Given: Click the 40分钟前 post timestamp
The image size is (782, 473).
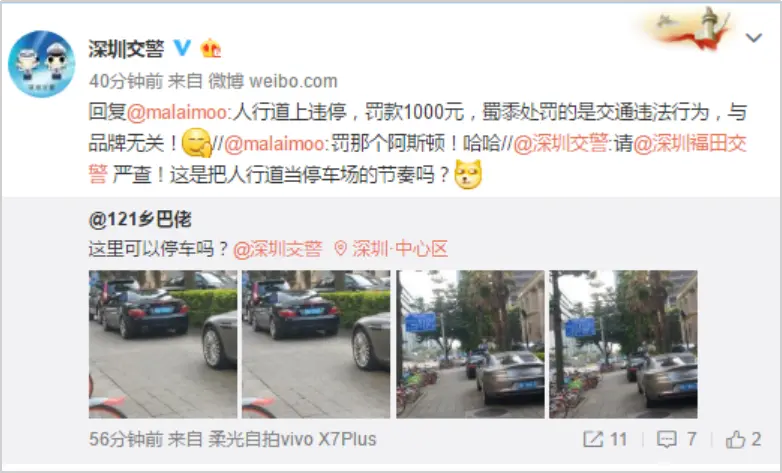Looking at the screenshot, I should (126, 81).
